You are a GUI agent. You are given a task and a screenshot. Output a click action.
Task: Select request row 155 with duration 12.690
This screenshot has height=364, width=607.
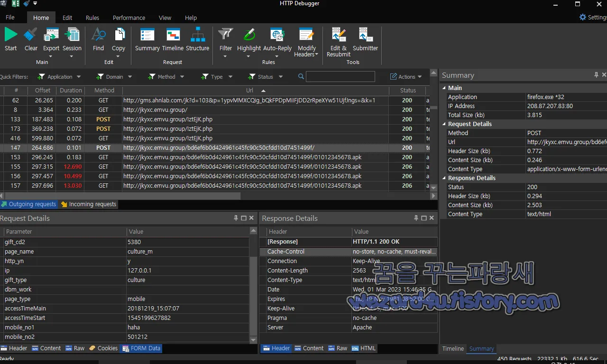tap(215, 166)
